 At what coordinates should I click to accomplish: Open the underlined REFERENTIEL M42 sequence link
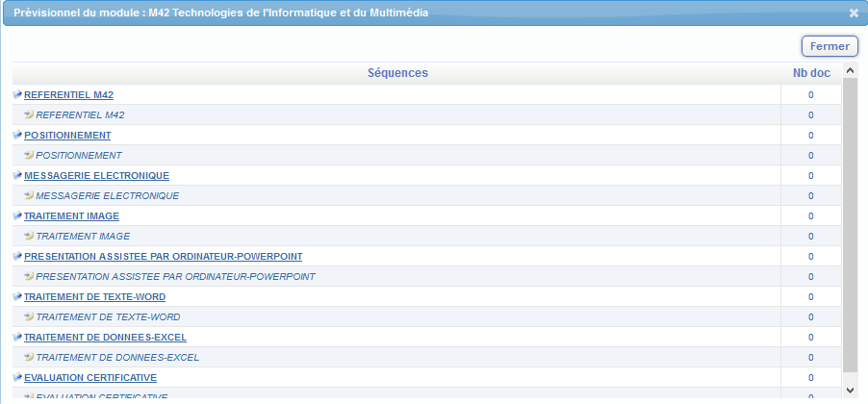coord(69,95)
